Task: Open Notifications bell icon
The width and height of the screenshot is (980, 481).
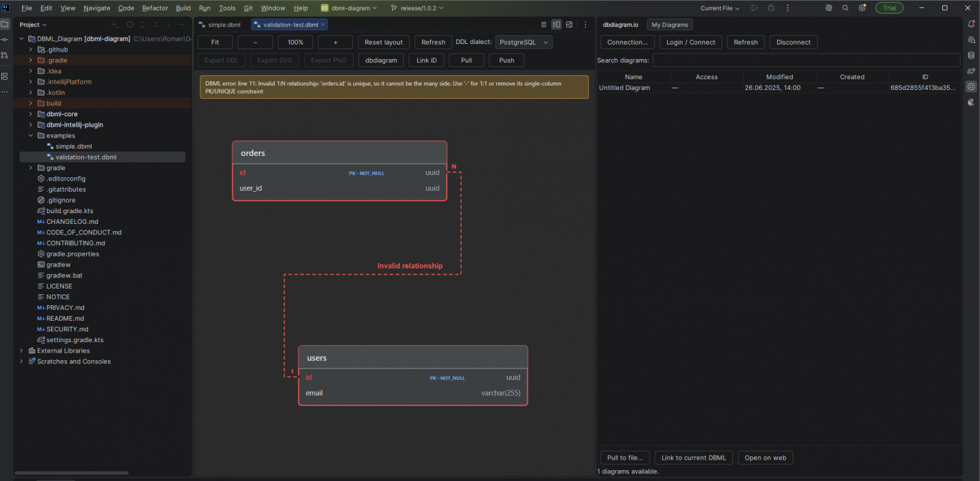Action: click(x=971, y=25)
